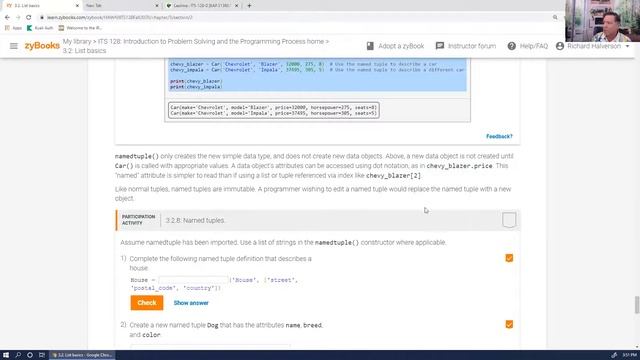Reload the page with the refresh icon

pos(29,18)
